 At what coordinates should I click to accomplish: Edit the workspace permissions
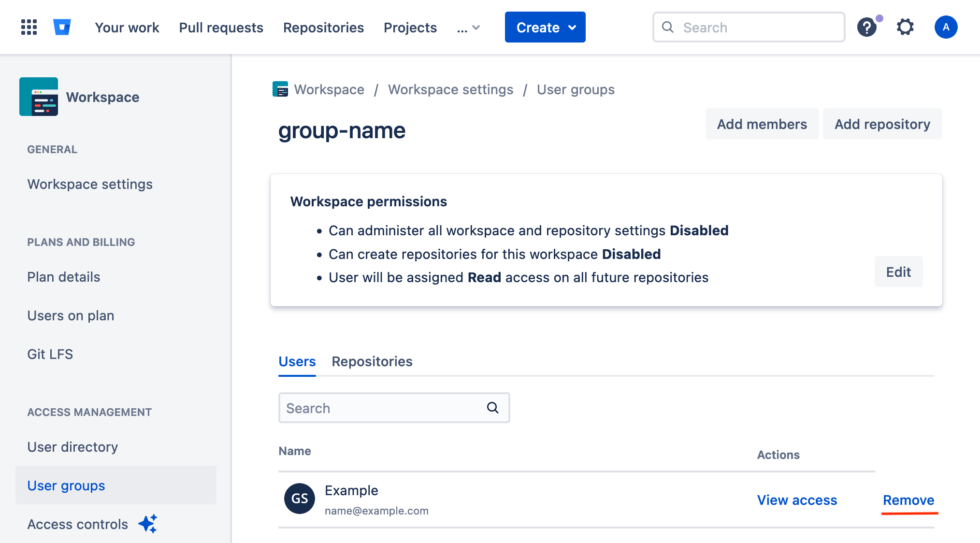898,271
